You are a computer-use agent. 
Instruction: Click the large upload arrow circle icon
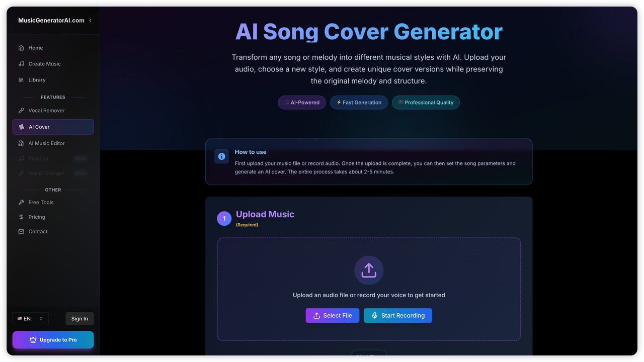[369, 270]
